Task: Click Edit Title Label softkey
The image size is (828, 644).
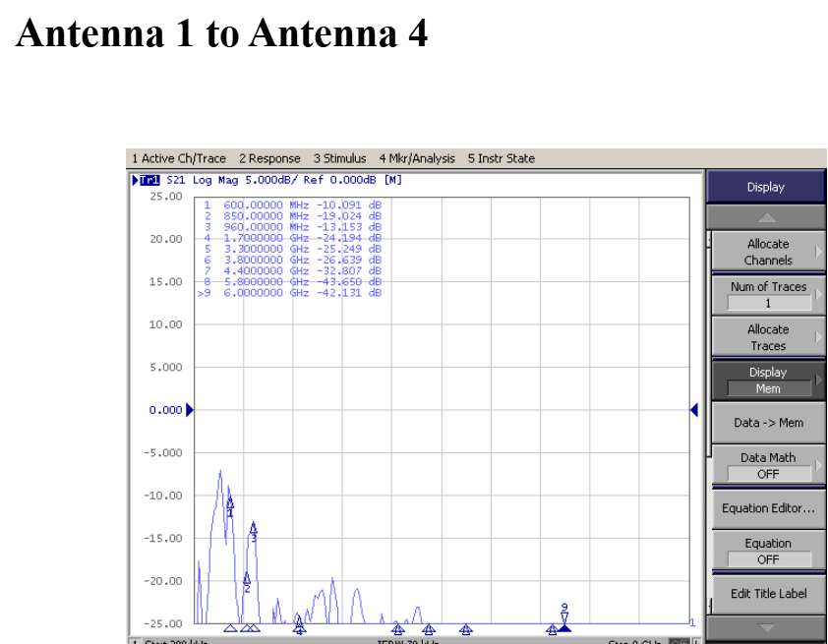Action: point(768,594)
